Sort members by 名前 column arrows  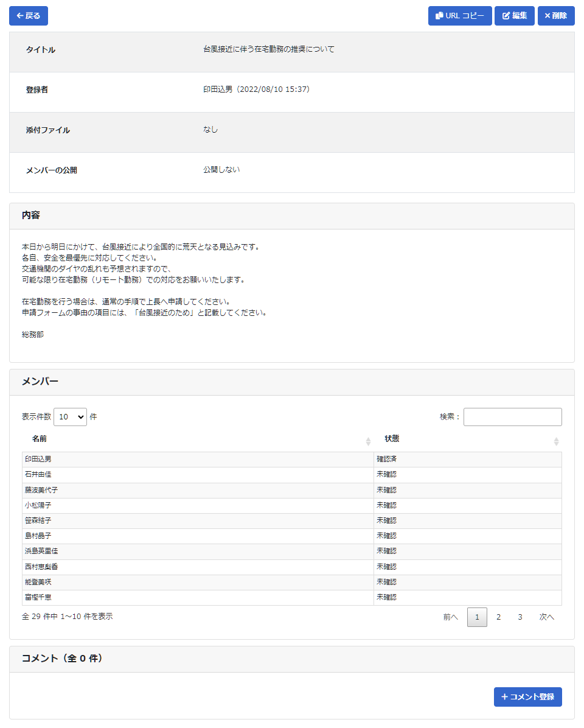(x=368, y=441)
